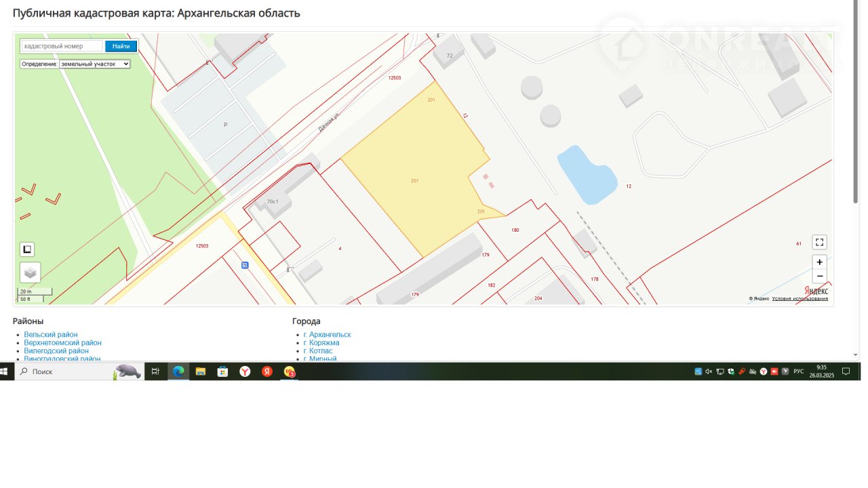
Task: Activate the ruler measurement tool on the map
Action: point(27,249)
